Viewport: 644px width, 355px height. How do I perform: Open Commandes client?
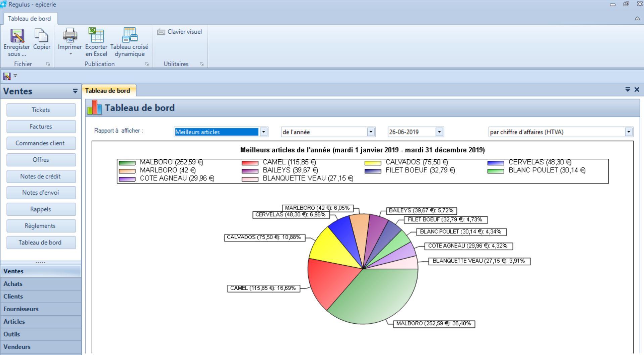click(41, 143)
